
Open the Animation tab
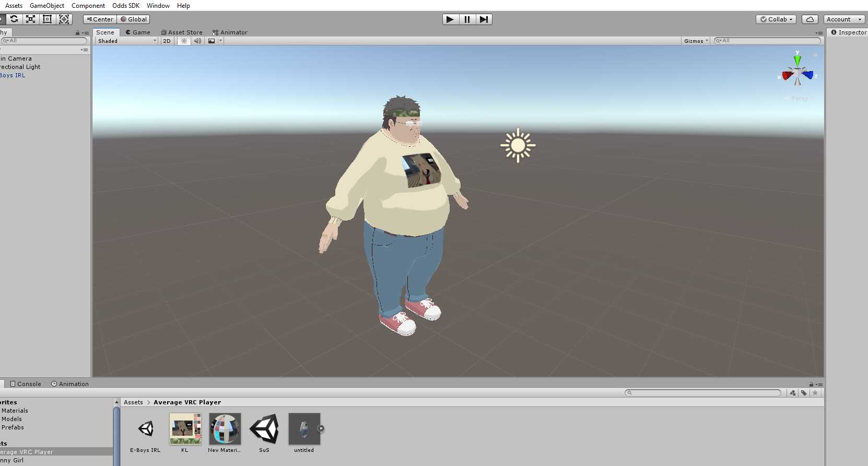click(x=70, y=384)
